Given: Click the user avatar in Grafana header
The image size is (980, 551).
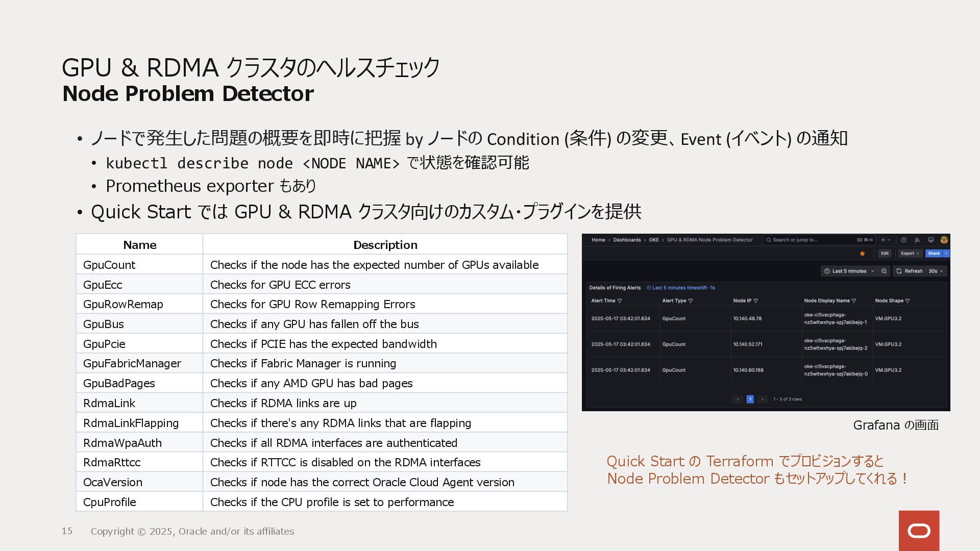Looking at the screenshot, I should pyautogui.click(x=944, y=240).
